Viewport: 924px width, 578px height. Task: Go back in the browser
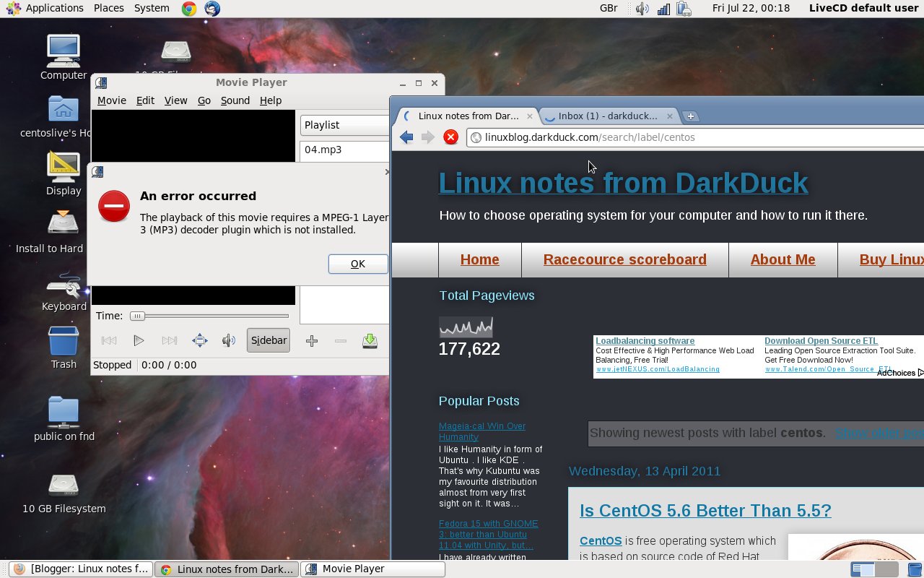pyautogui.click(x=406, y=137)
